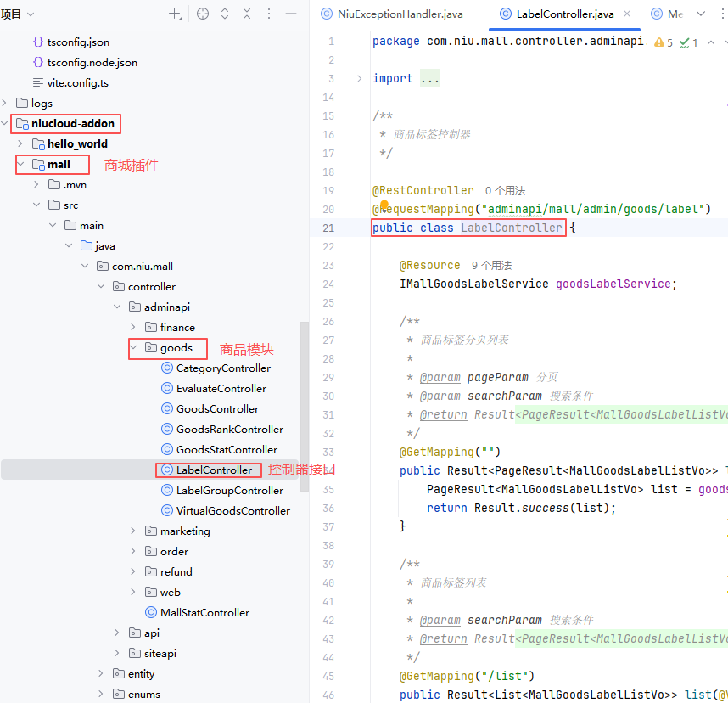Screen dimensions: 728x703
Task: Select MallStatController in the tree
Action: click(x=204, y=612)
